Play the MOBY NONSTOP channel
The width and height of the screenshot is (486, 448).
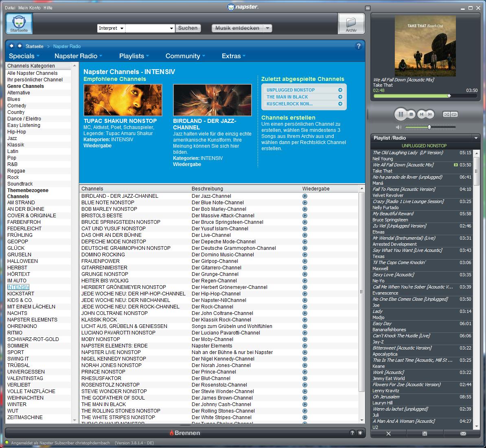305,339
